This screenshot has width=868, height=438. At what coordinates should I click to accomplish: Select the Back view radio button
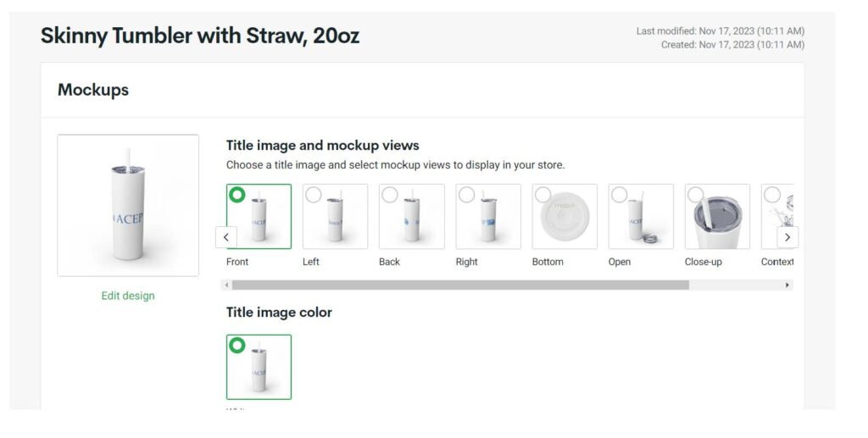click(x=390, y=195)
